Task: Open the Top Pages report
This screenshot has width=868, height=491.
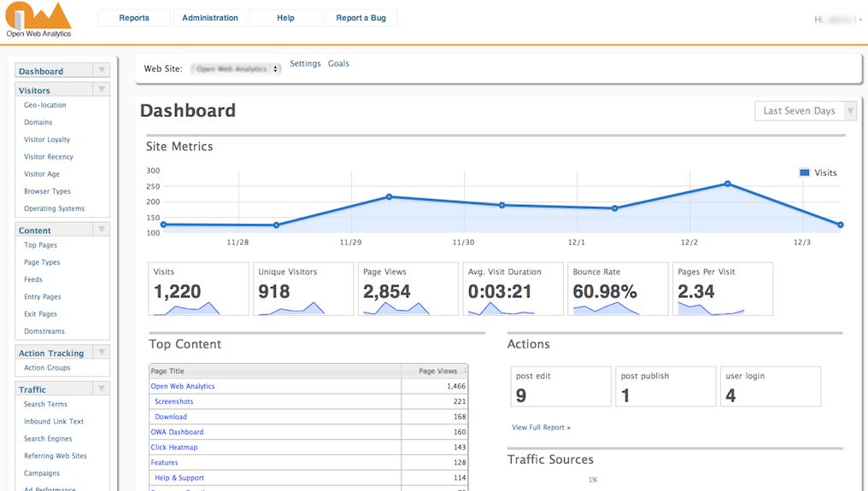Action: [x=40, y=245]
